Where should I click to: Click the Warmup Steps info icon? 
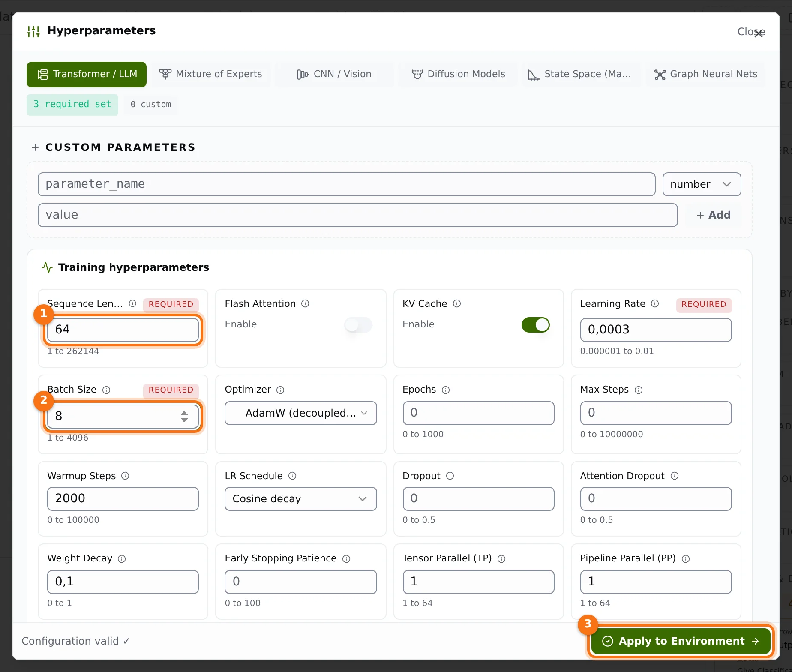[125, 476]
